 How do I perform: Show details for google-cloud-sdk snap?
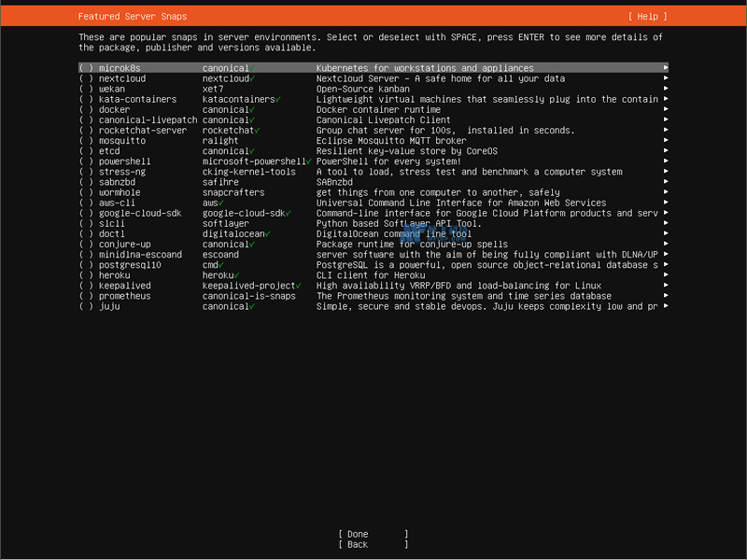point(665,213)
